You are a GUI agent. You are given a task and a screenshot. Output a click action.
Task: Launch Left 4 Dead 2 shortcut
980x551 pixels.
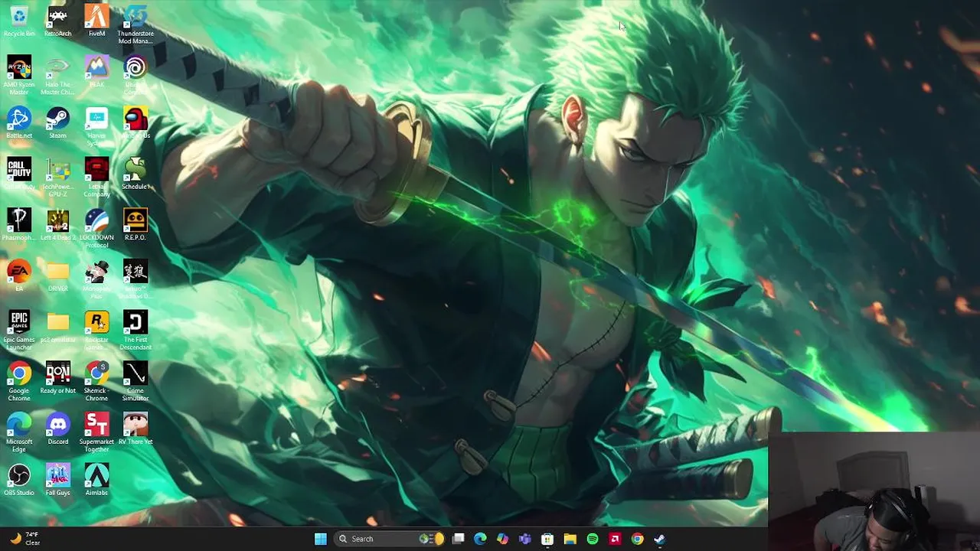(x=57, y=224)
